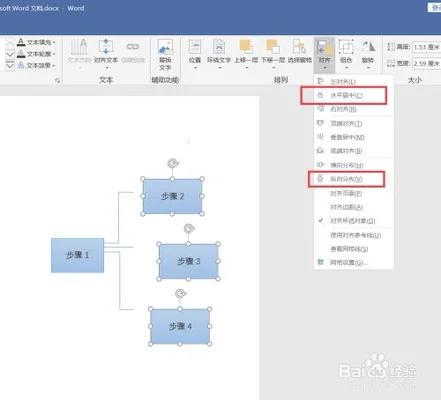The image size is (441, 400).
Task: Choose 垂直居中(M) align middle
Action: tap(354, 137)
